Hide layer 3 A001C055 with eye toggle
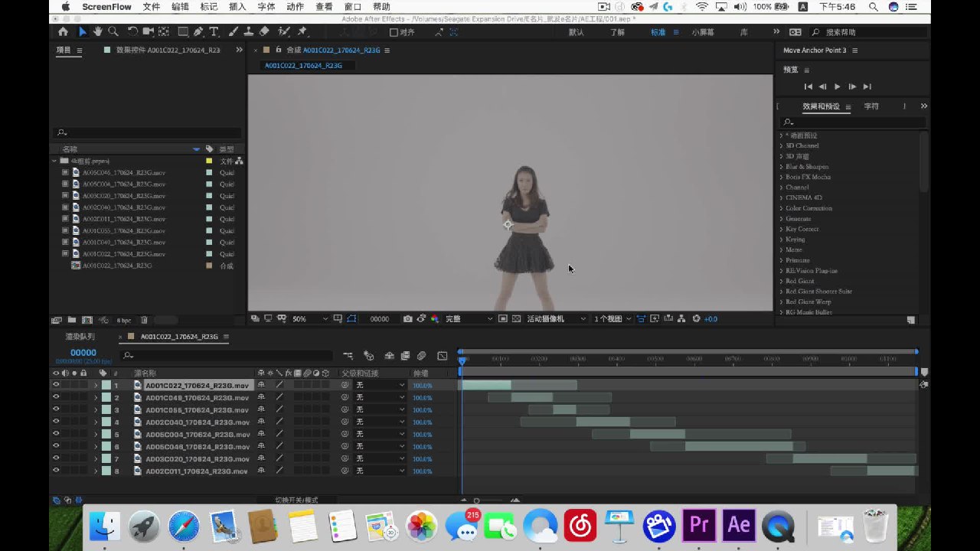The image size is (980, 551). [x=56, y=409]
